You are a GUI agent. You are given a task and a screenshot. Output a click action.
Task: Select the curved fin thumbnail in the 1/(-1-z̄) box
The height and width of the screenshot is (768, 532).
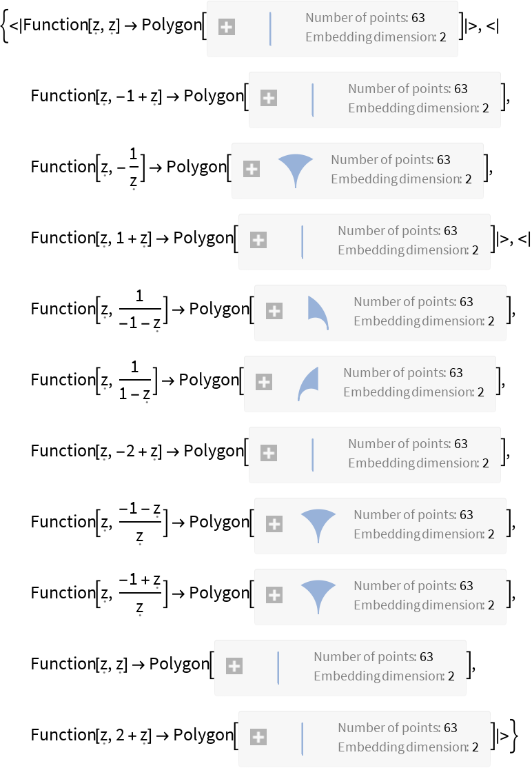(317, 311)
